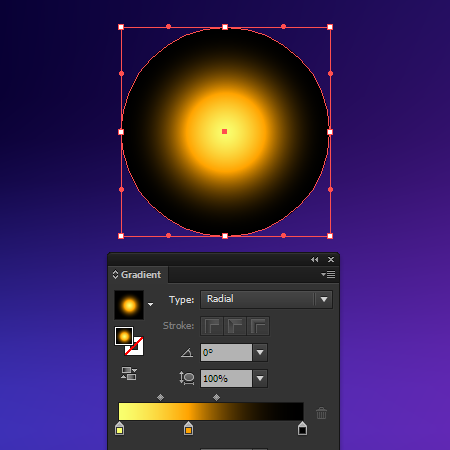The height and width of the screenshot is (450, 450).
Task: Select the stroke across-stroke gradient icon
Action: pos(258,326)
